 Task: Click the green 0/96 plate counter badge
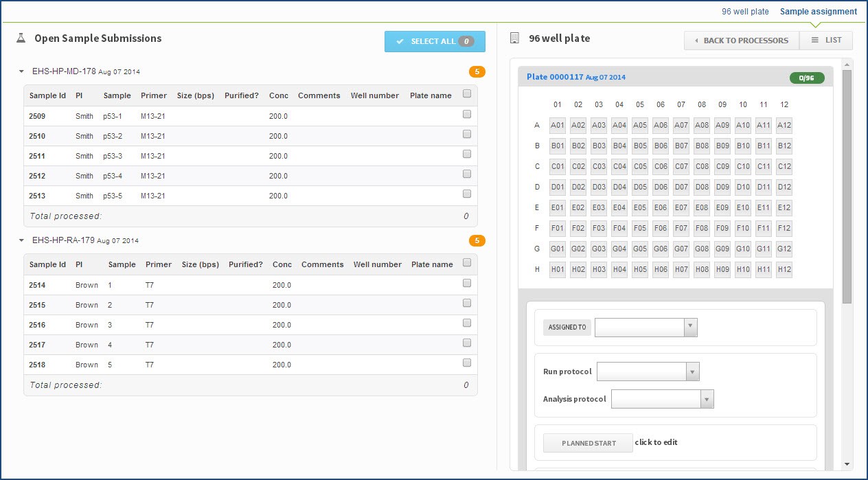(x=806, y=78)
